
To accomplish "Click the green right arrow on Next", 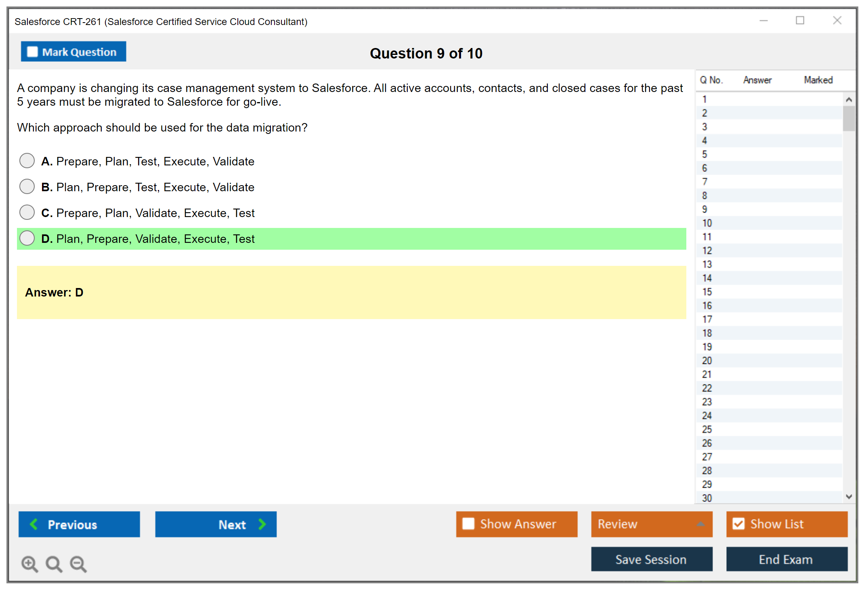I will click(x=262, y=524).
